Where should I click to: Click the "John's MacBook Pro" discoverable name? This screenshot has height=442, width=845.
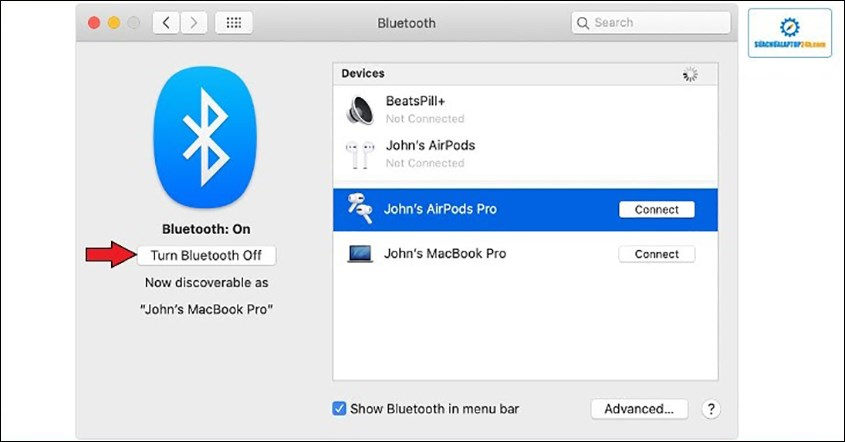tap(206, 309)
